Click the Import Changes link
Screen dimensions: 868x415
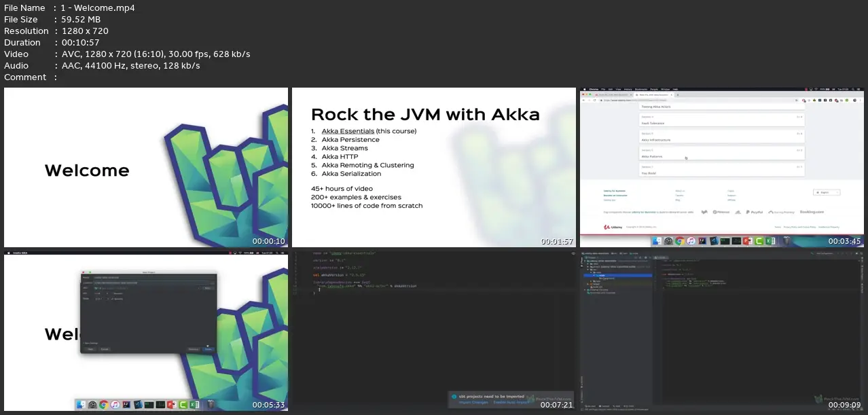tap(473, 402)
